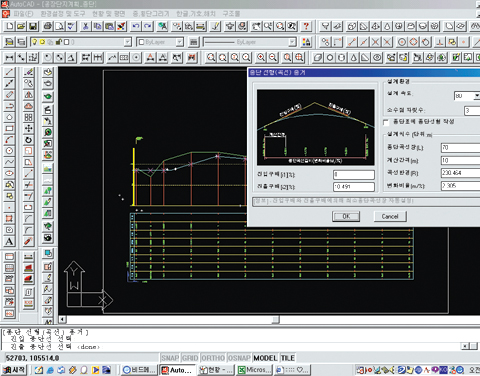Select the Array modify tool
This screenshot has width=480, height=376.
point(29,117)
